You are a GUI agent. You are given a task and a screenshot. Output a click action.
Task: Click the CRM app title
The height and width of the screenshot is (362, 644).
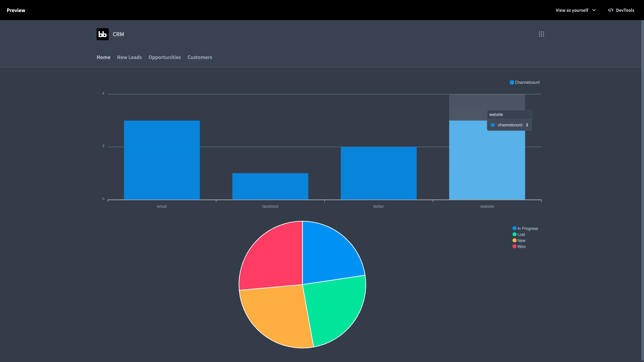pyautogui.click(x=118, y=34)
